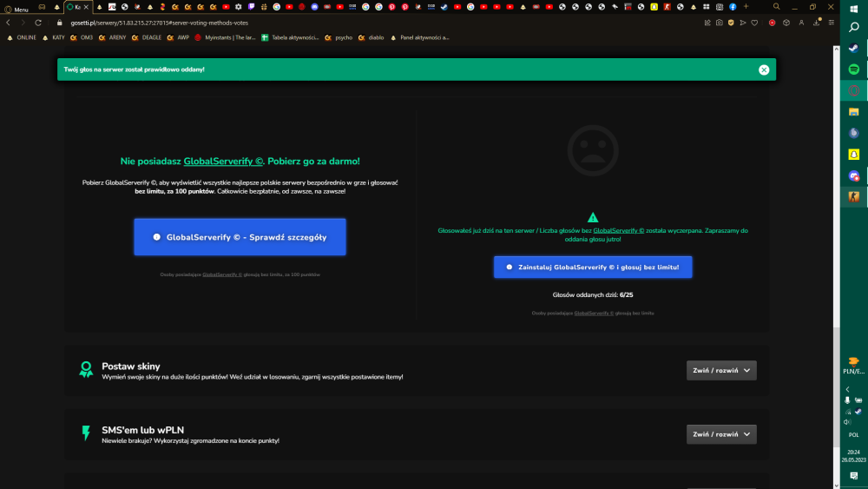Open the ONLINE bookmark
Screen dimensions: 868x489
(x=22, y=37)
